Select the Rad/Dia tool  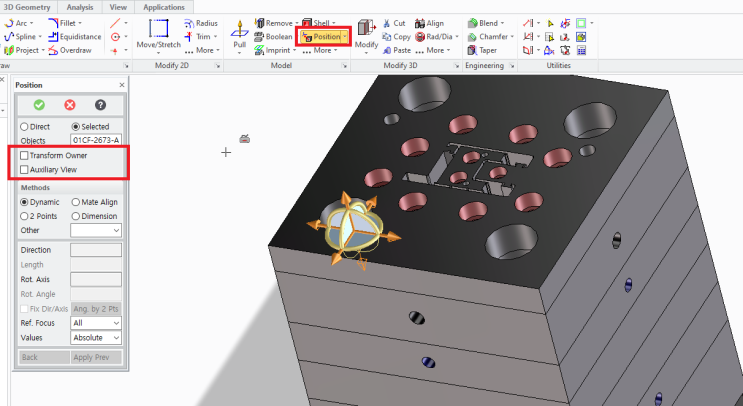click(434, 36)
